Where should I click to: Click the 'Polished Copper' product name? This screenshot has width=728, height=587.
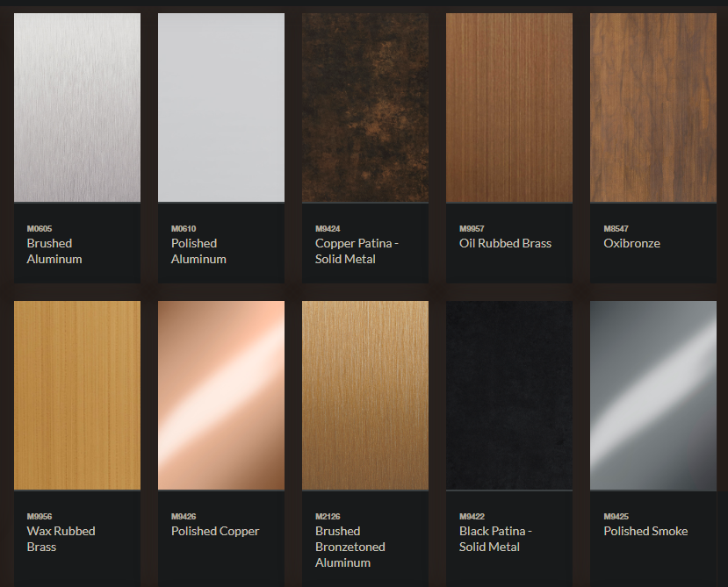point(215,531)
